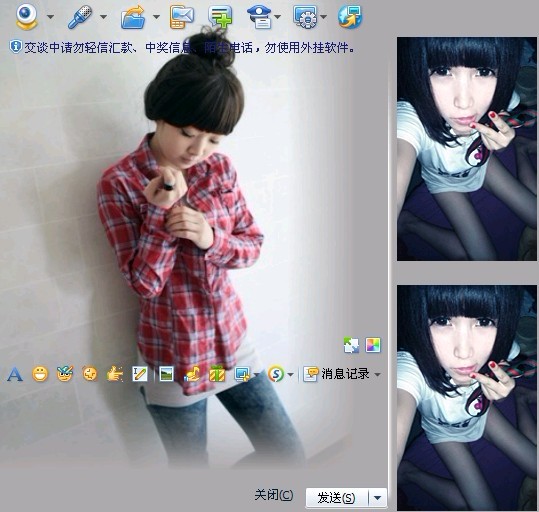
Task: Open handwriting input pencil icon
Action: 140,374
